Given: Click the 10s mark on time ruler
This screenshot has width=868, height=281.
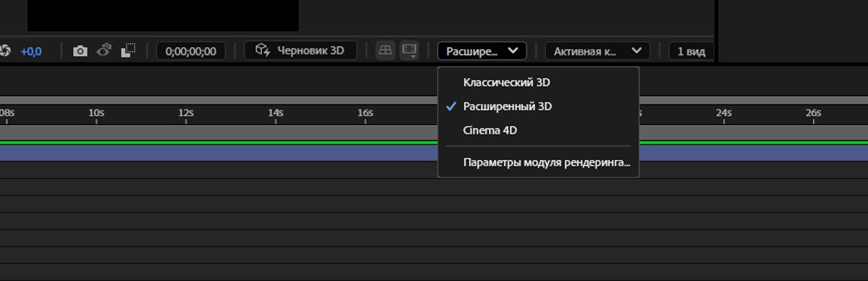Looking at the screenshot, I should (x=96, y=113).
